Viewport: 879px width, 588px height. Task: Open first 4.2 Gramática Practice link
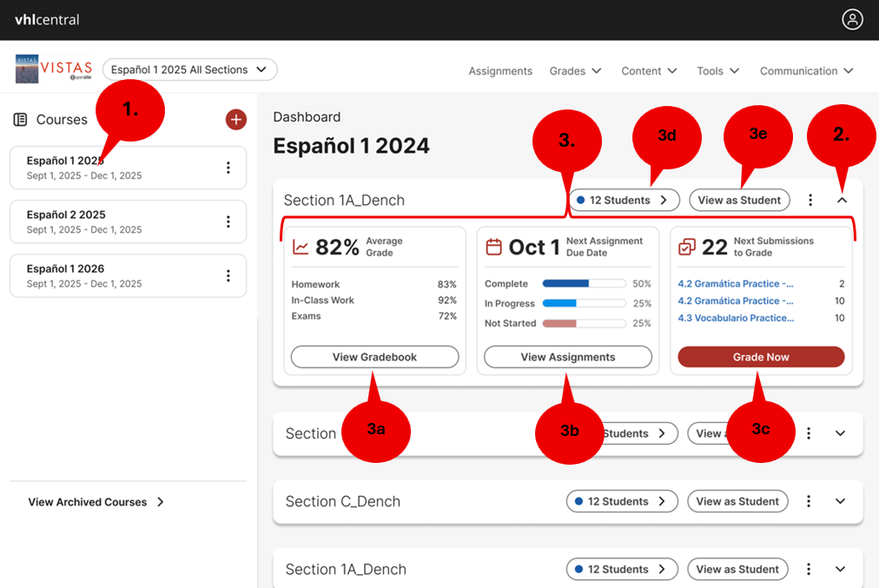point(736,284)
